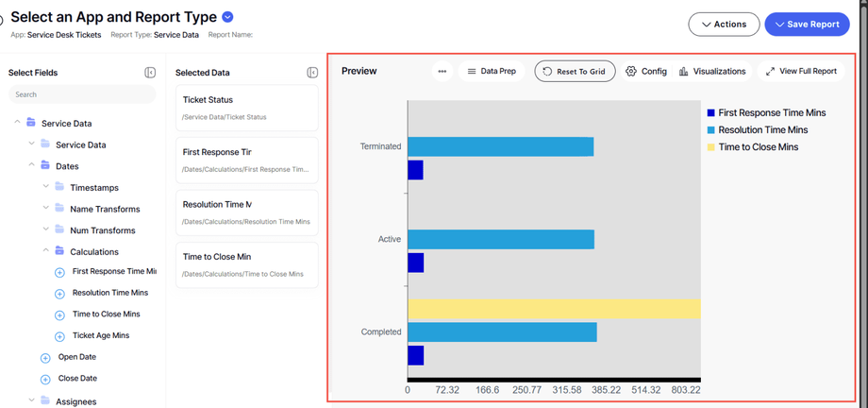
Task: Click Reset To Grid button
Action: [575, 72]
